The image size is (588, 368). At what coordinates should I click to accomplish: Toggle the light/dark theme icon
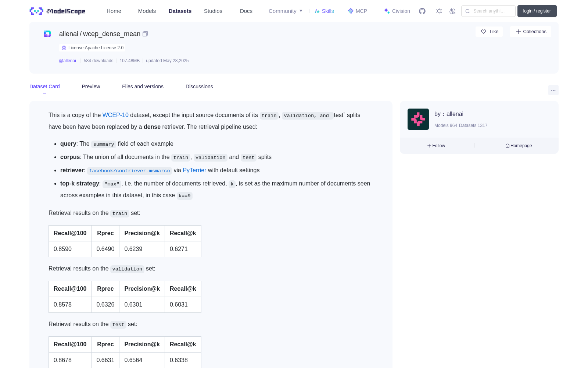point(439,11)
